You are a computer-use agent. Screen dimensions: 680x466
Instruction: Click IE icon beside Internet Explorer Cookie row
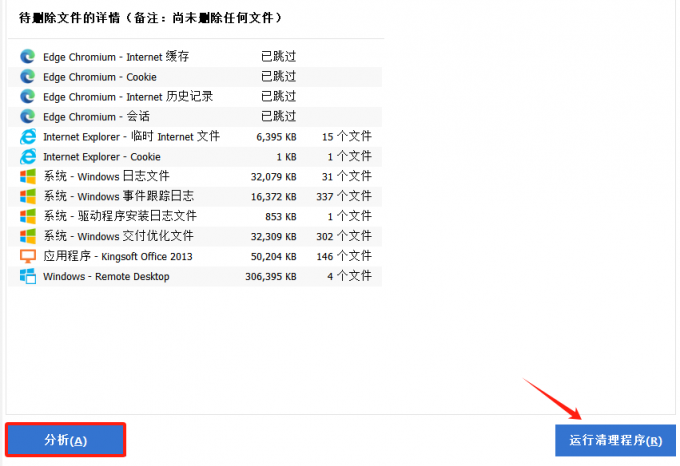pyautogui.click(x=28, y=156)
